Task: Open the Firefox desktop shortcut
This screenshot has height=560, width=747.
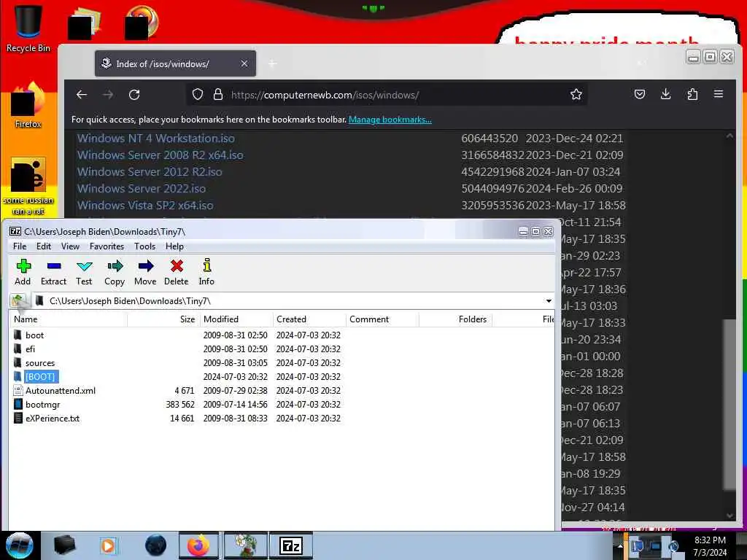Action: point(28,106)
